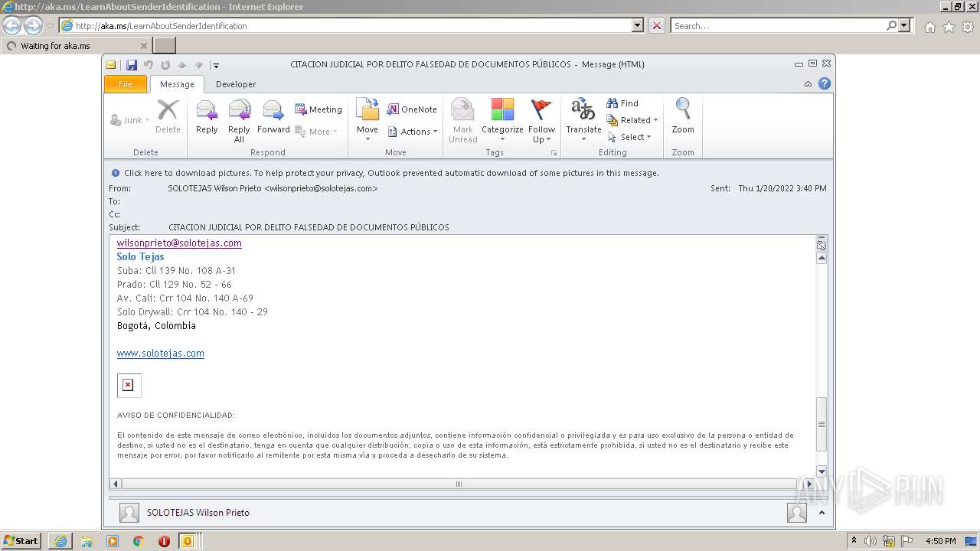Send message to OneNote
The image size is (980, 551).
pos(412,109)
